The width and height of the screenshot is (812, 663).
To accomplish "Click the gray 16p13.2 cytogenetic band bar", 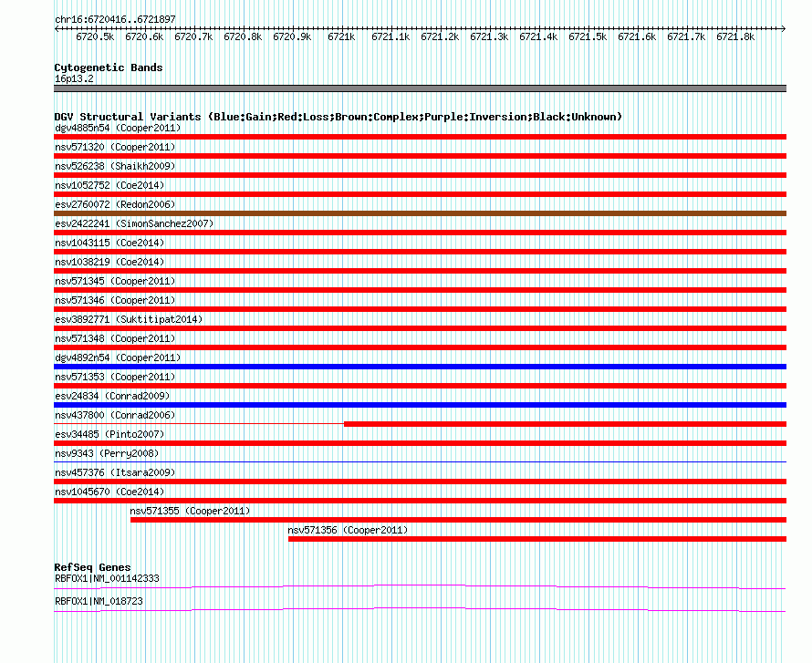I will pyautogui.click(x=420, y=88).
